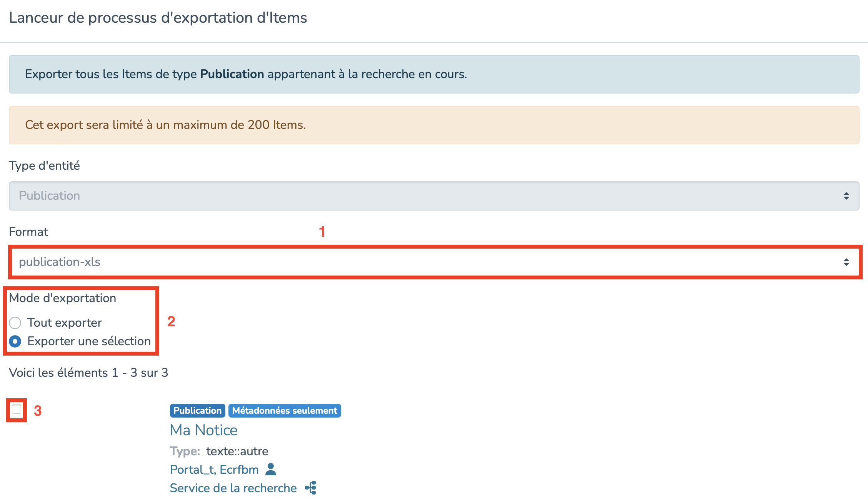Click the Métadonnées seulement badge

point(285,411)
